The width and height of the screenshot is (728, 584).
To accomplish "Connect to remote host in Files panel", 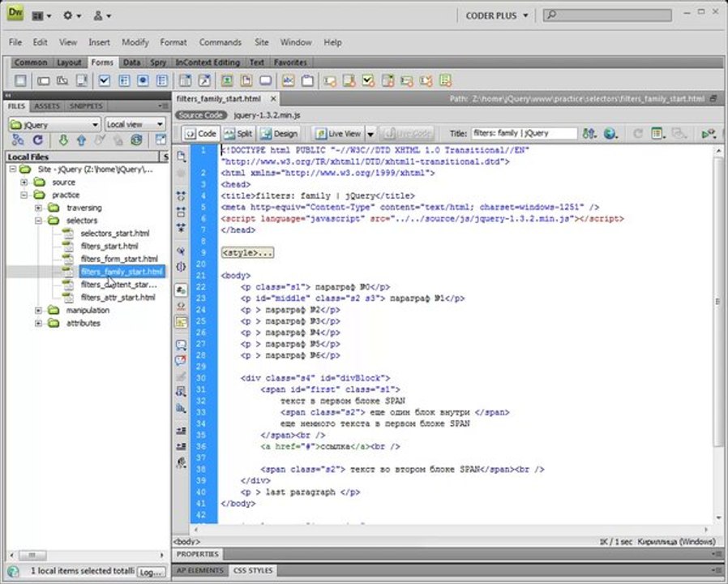I will point(18,140).
